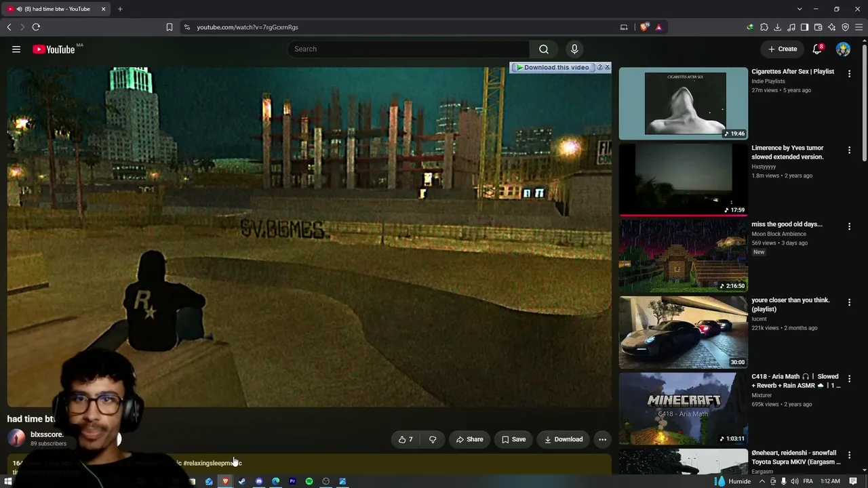Share this video
This screenshot has width=868, height=488.
coord(469,439)
